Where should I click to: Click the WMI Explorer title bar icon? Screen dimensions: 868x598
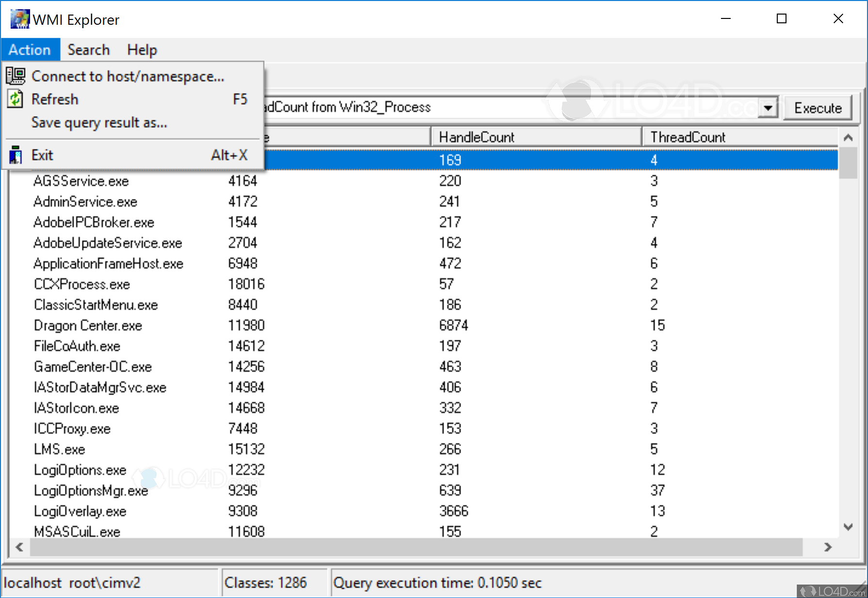tap(20, 19)
